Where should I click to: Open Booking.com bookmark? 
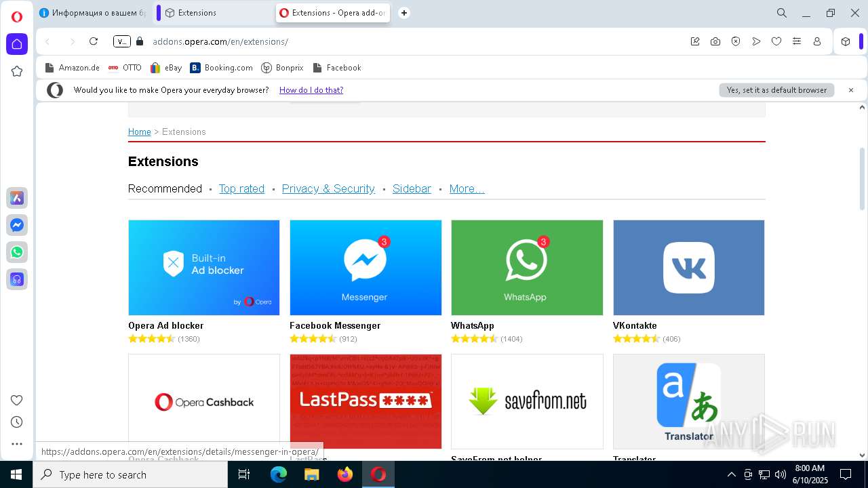(x=222, y=68)
